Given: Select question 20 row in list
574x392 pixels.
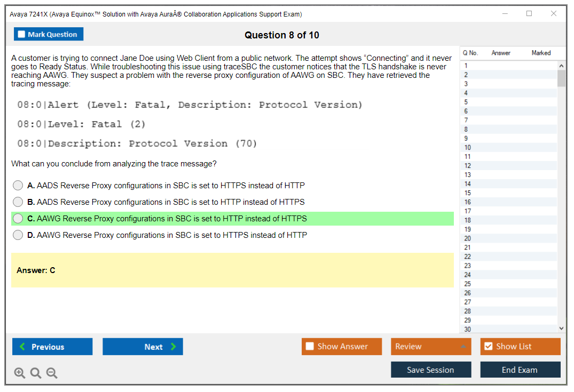Looking at the screenshot, I should pos(468,238).
